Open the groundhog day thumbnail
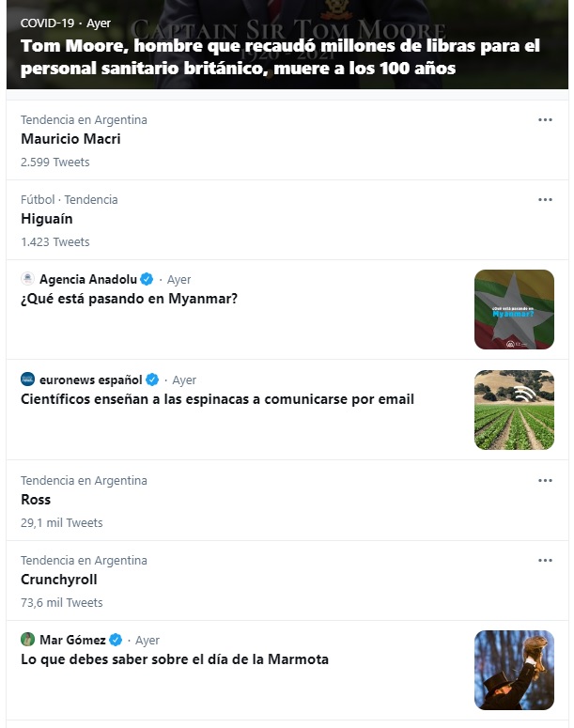Image resolution: width=574 pixels, height=728 pixels. pyautogui.click(x=514, y=670)
